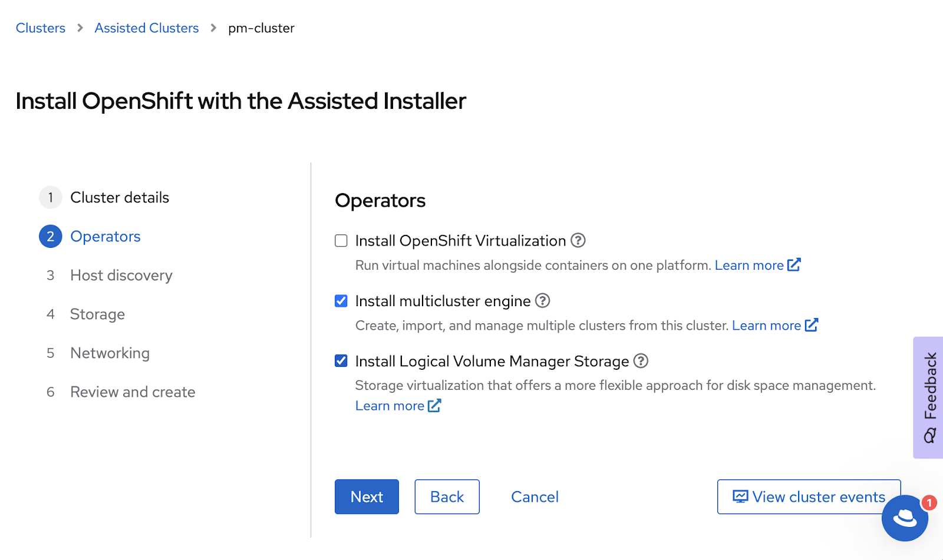
Task: Click the chat notification badge
Action: tap(929, 502)
